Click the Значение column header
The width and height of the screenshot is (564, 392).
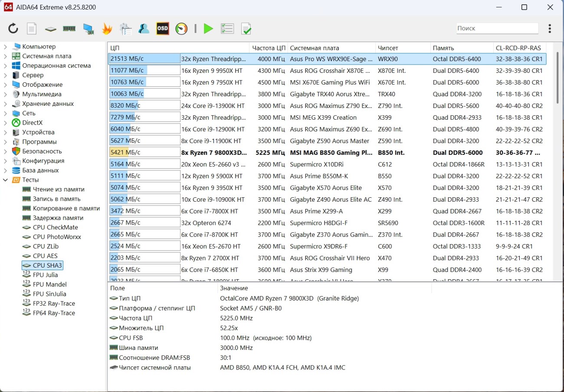(x=324, y=288)
